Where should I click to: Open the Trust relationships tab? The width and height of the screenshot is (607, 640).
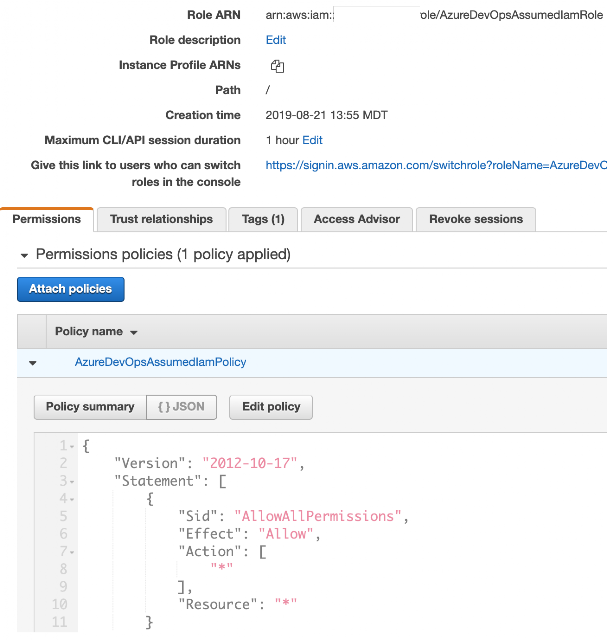tap(162, 219)
